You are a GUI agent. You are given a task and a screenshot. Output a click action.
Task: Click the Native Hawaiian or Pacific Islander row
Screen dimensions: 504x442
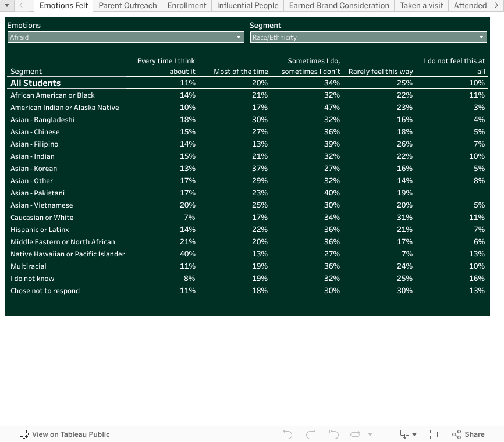click(68, 254)
